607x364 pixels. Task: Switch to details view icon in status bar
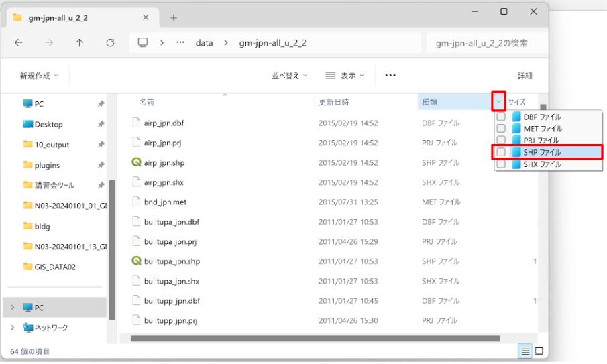(525, 351)
